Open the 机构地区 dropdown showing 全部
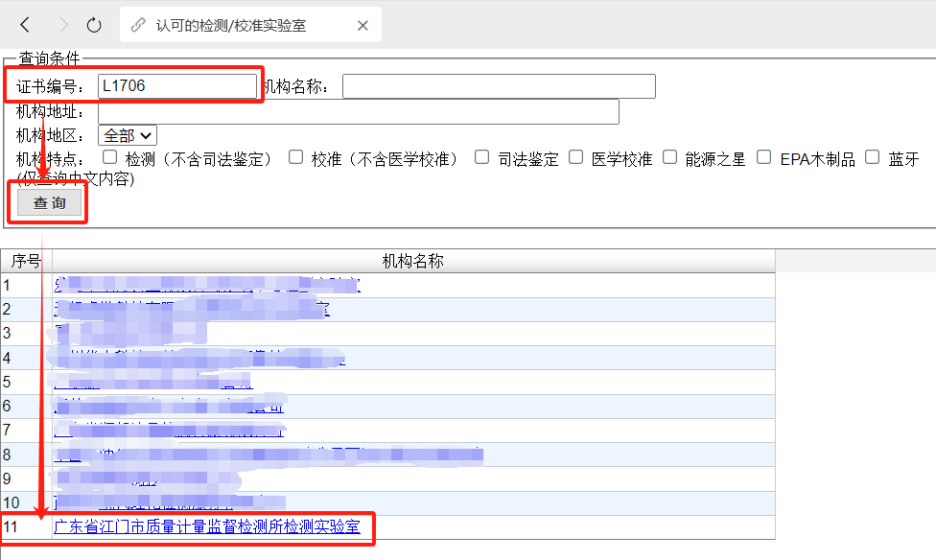Viewport: 936px width, 560px height. [x=127, y=136]
